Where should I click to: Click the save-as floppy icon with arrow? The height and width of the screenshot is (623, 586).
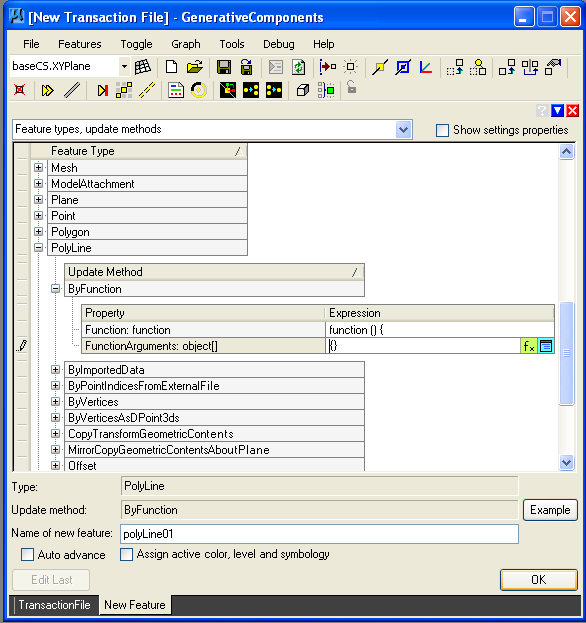[247, 67]
